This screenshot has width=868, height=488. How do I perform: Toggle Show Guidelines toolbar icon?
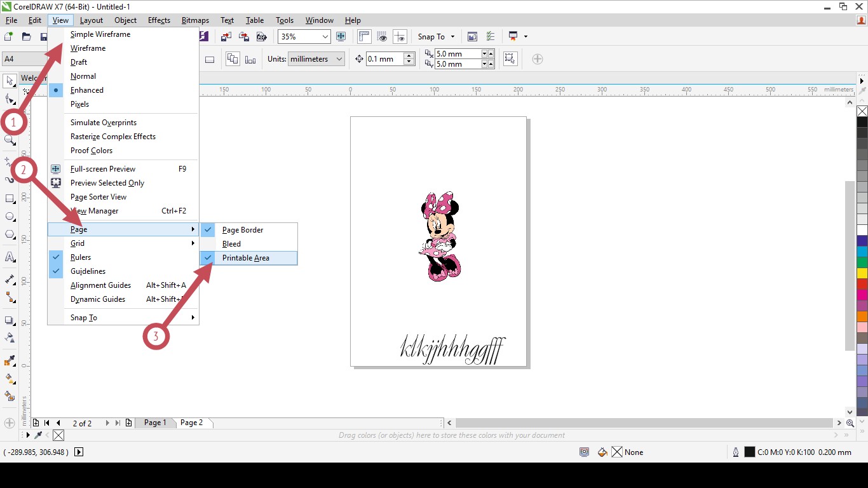tap(400, 37)
